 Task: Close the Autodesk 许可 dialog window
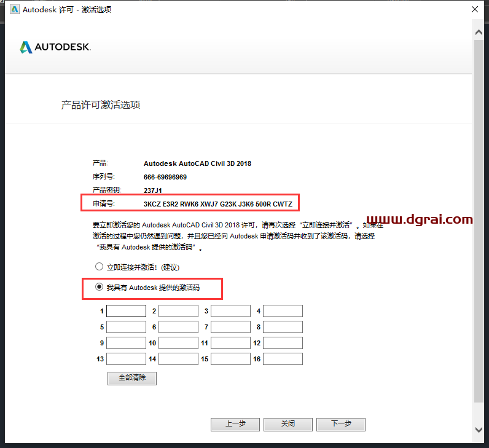475,9
